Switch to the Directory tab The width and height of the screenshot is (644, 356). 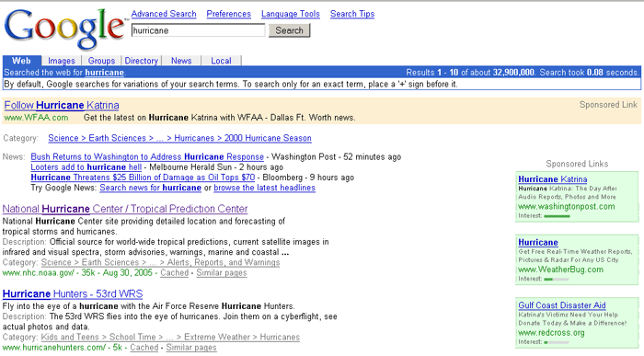pyautogui.click(x=142, y=61)
